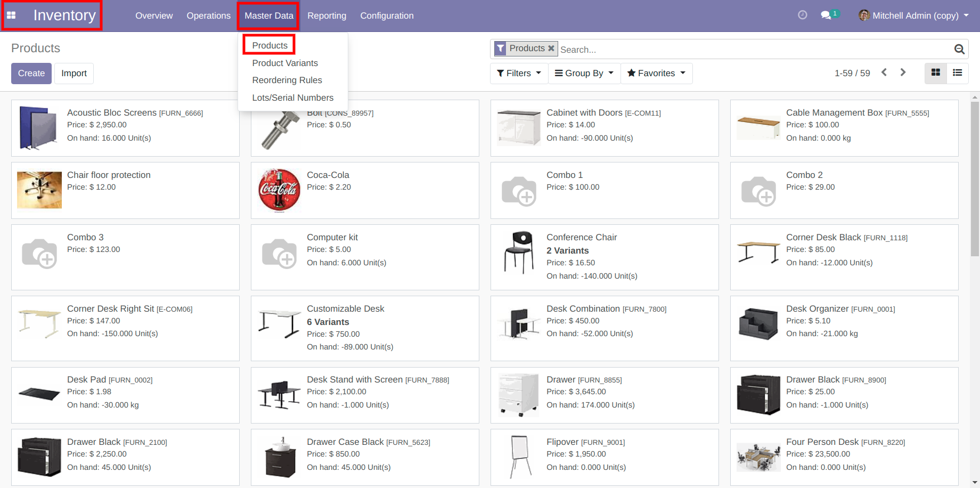The width and height of the screenshot is (980, 488).
Task: Expand the Filters dropdown
Action: pos(518,74)
